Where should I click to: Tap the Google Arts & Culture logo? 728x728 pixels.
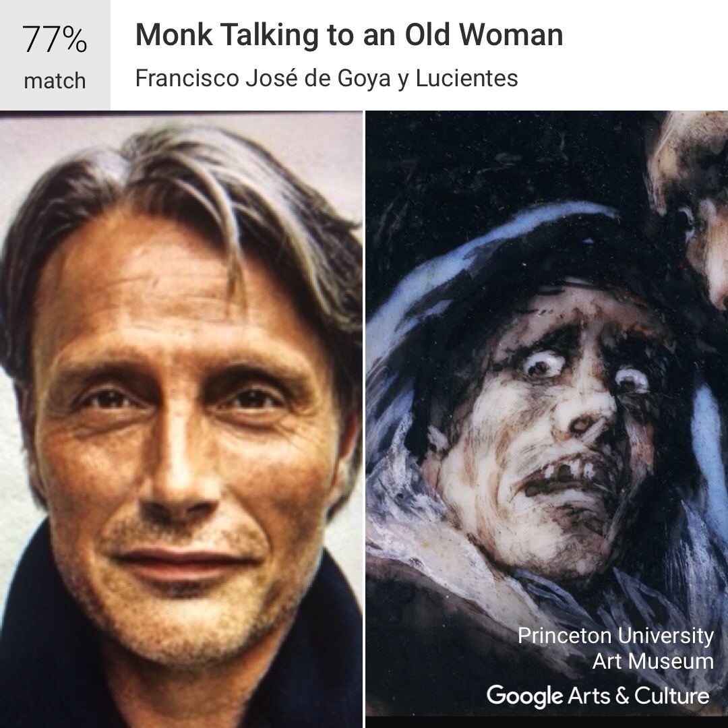(x=598, y=696)
